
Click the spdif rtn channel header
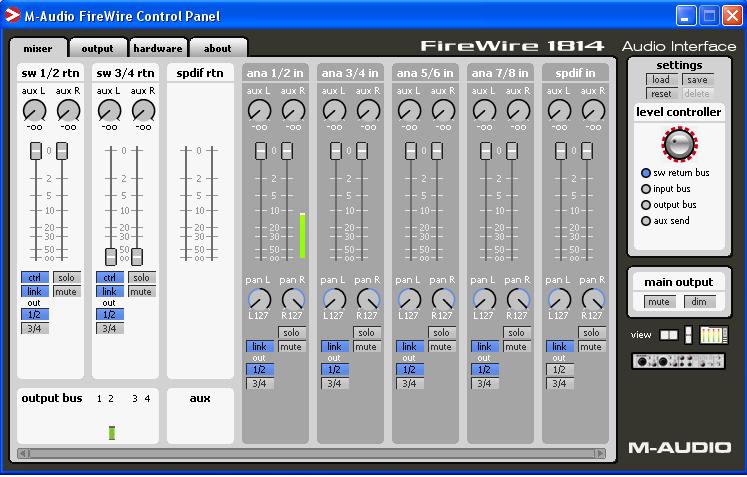pos(200,73)
